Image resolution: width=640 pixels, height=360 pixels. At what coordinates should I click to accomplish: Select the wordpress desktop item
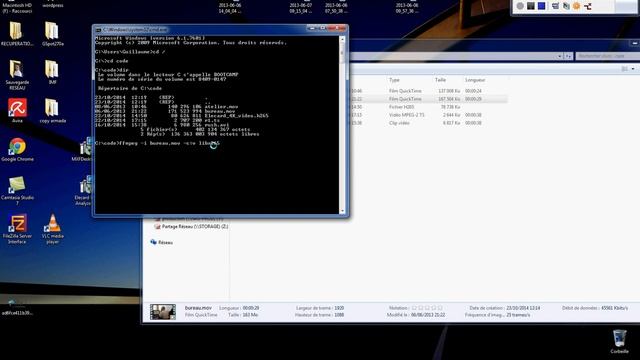53,5
